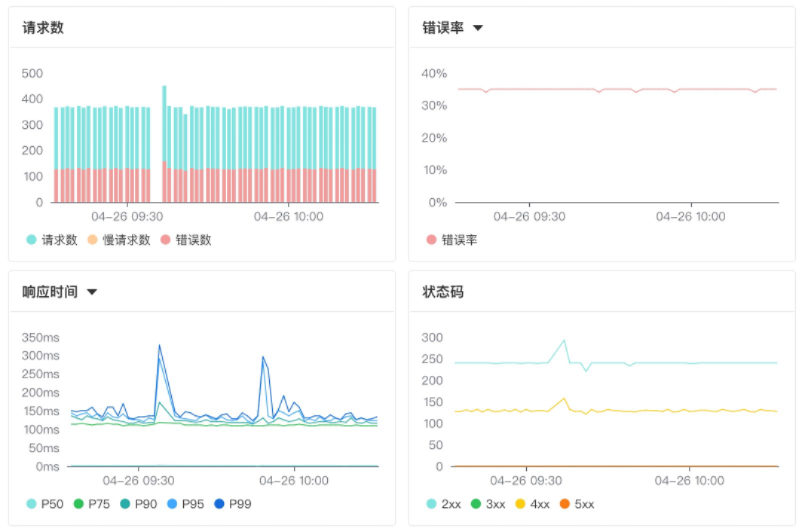Click the tallest bar in 请求数 chart
805x532 pixels.
(x=164, y=144)
